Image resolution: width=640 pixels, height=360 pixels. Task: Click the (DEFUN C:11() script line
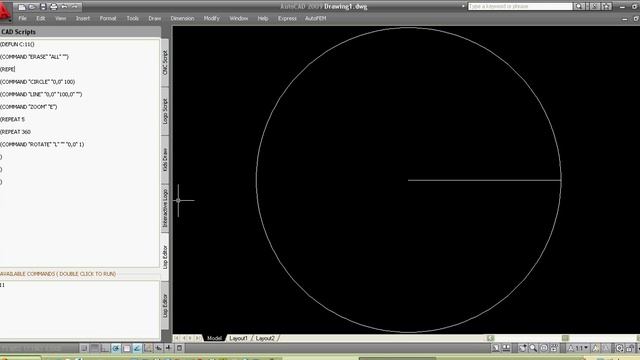click(17, 44)
